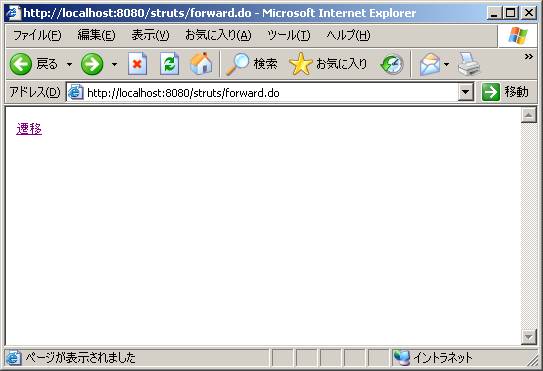This screenshot has width=543, height=371.
Task: Expand the address bar dropdown arrow
Action: click(466, 92)
